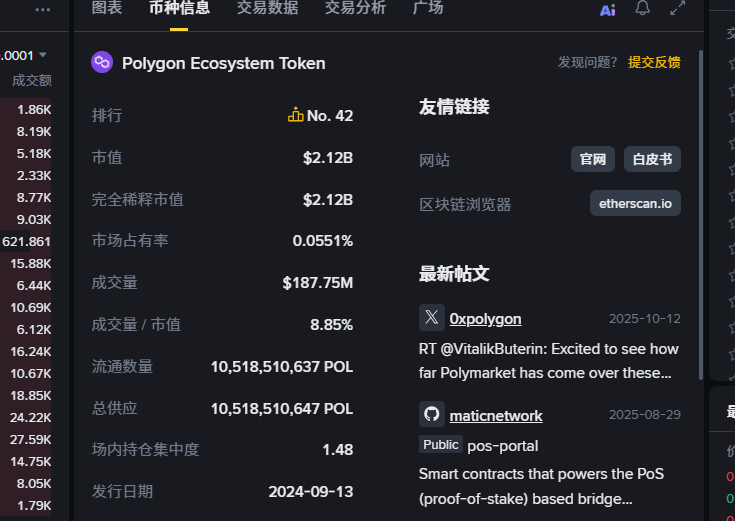Image resolution: width=735 pixels, height=521 pixels.
Task: Switch to the 图表 tab
Action: pos(107,8)
